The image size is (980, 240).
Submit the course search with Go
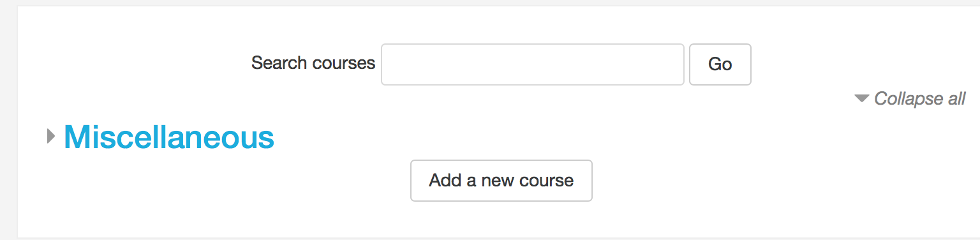tap(720, 64)
